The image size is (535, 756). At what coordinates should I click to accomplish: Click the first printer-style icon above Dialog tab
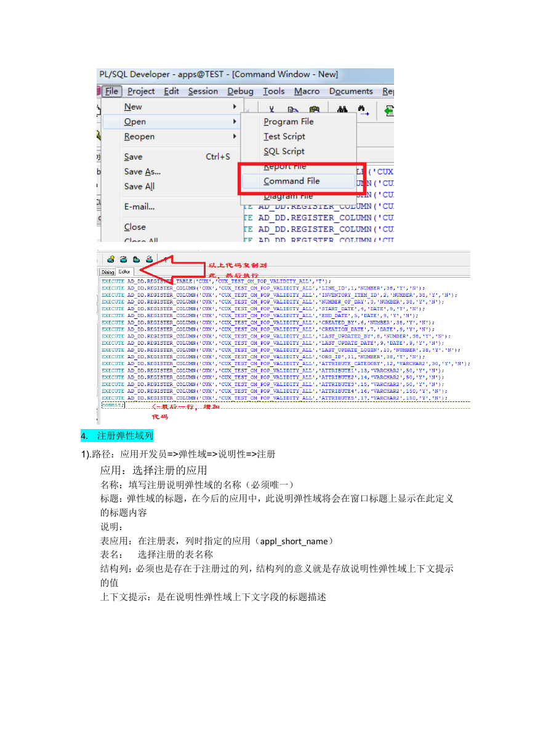(x=111, y=259)
